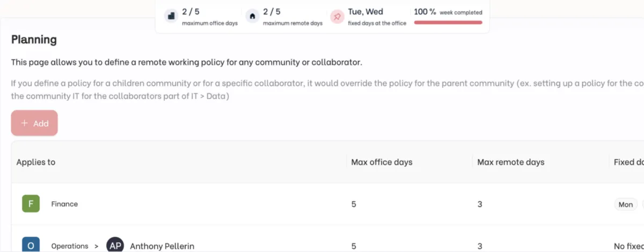
Task: Click the office building icon
Action: (172, 16)
